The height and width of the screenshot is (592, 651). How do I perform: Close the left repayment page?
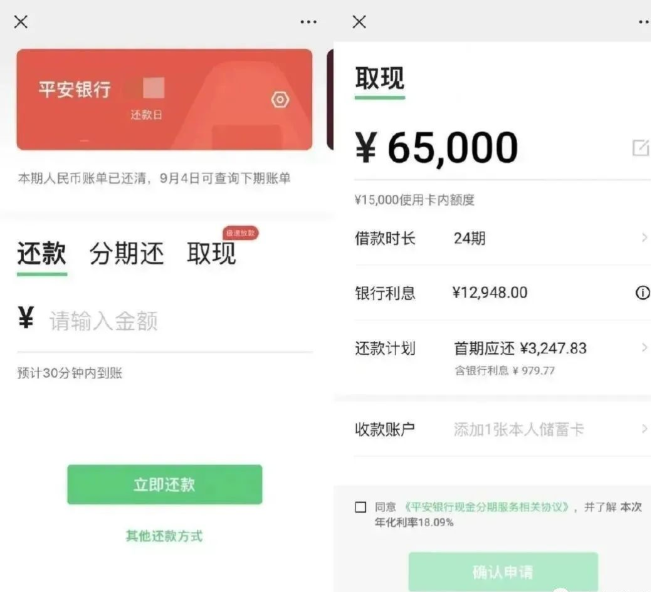click(21, 22)
